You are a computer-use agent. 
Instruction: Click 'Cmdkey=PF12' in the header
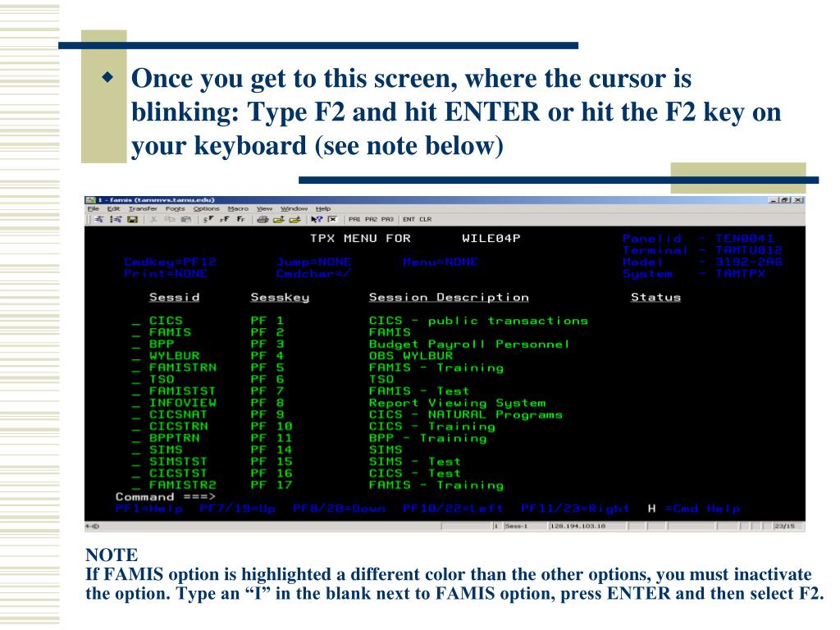tap(171, 262)
